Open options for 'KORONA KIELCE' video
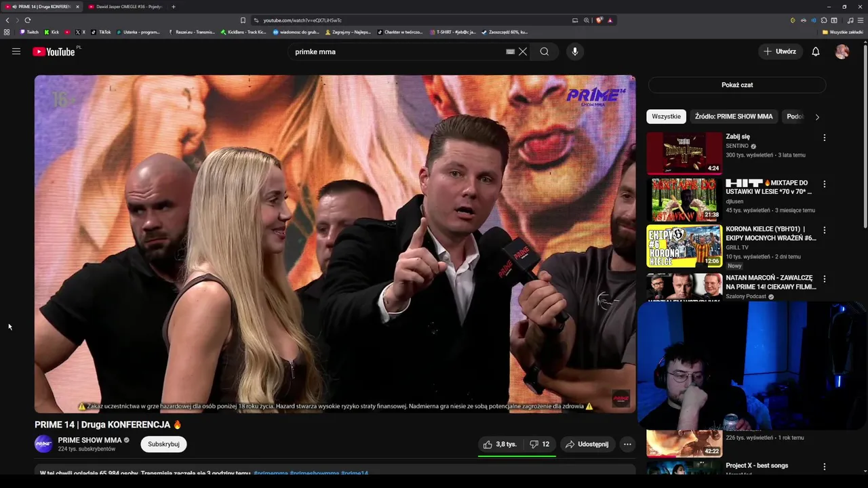This screenshot has width=868, height=488. 825,230
